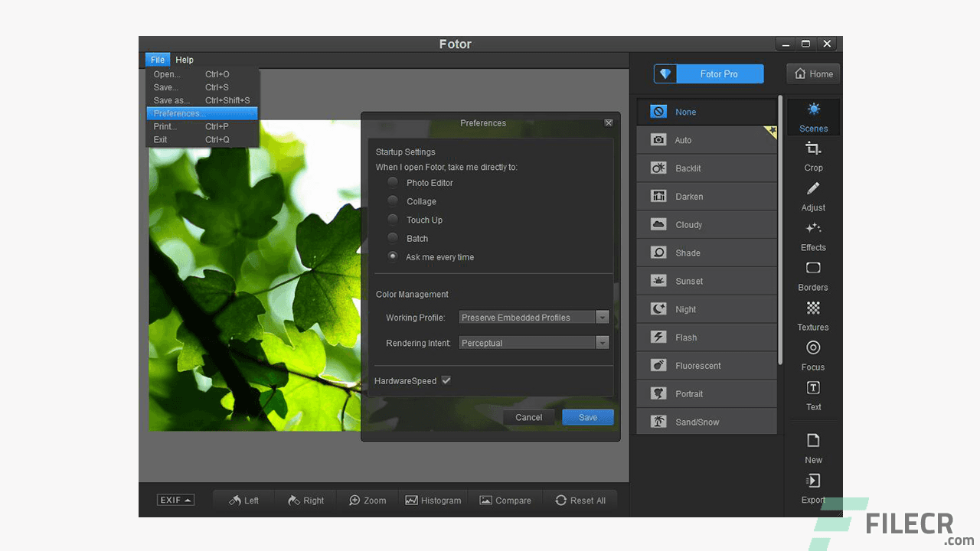Open the Working Profile dropdown

pyautogui.click(x=603, y=317)
